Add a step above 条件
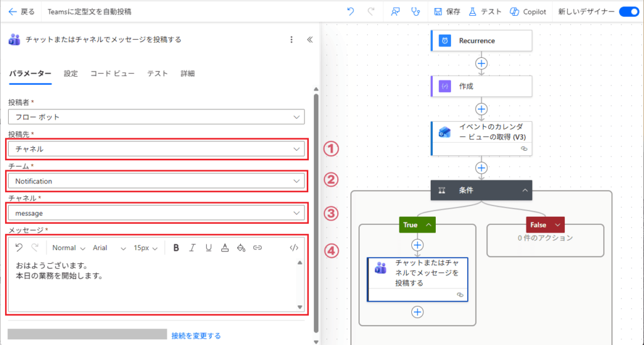This screenshot has height=345, width=644. (x=481, y=168)
